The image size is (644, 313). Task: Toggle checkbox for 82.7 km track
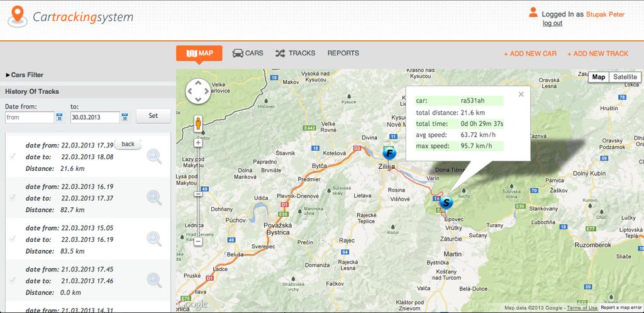point(13,197)
